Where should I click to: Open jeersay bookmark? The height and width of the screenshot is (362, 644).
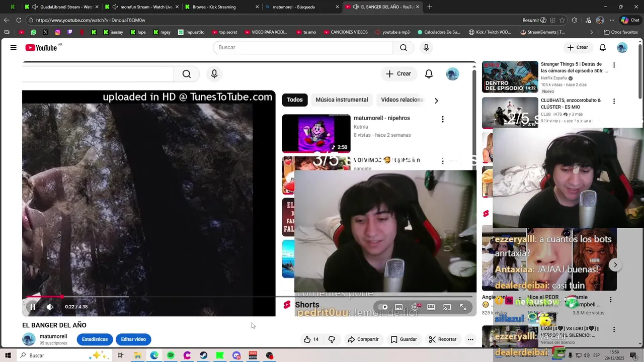[113, 32]
